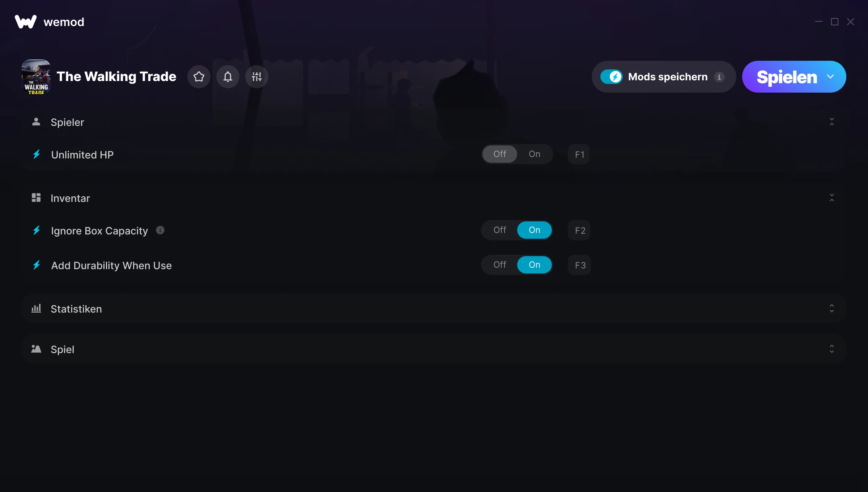The width and height of the screenshot is (868, 492).
Task: Expand the Statistiken section
Action: coord(831,309)
